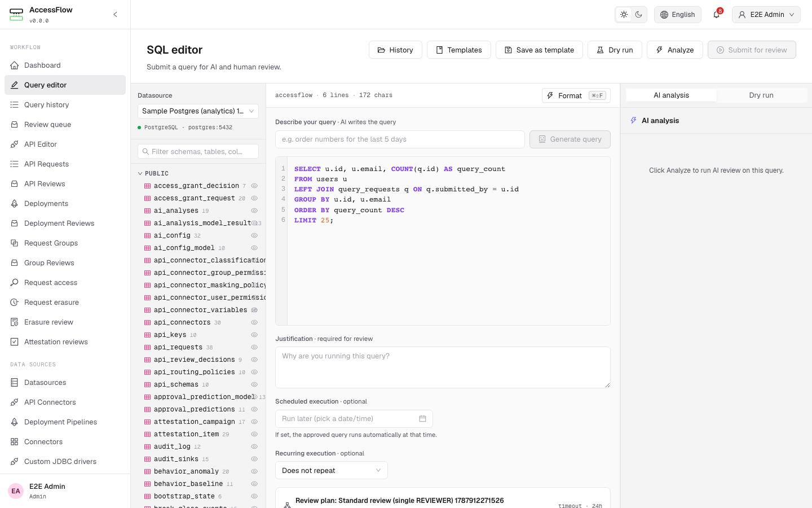The image size is (812, 508).
Task: Open the Templates button
Action: (x=459, y=50)
